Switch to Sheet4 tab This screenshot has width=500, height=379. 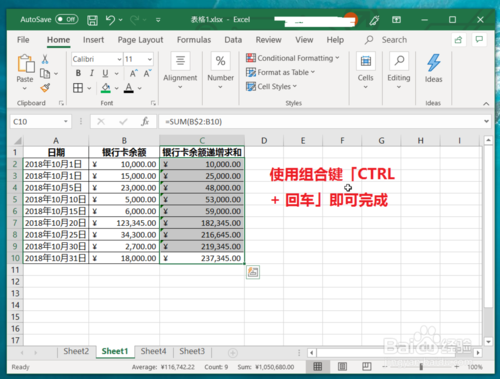[x=153, y=351]
